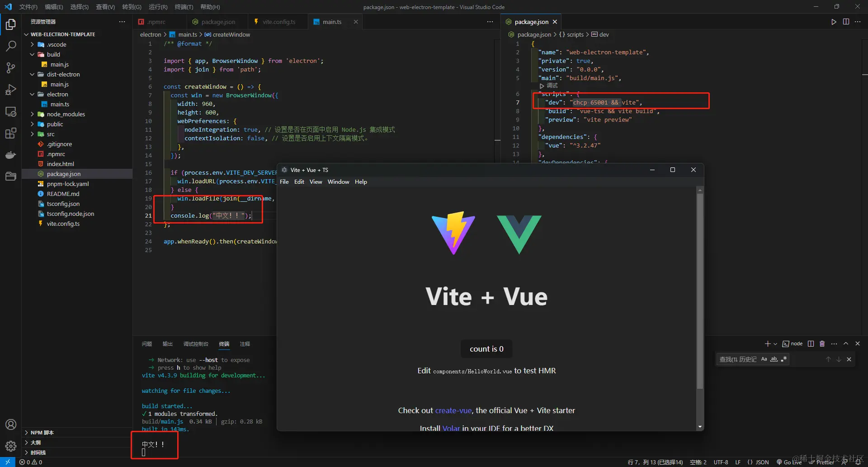Image resolution: width=868 pixels, height=467 pixels.
Task: Go to next terminal find match
Action: pyautogui.click(x=839, y=359)
